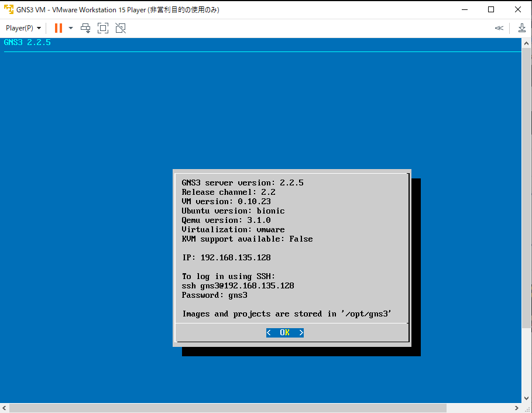Minimize the VMware Player window

(465, 9)
